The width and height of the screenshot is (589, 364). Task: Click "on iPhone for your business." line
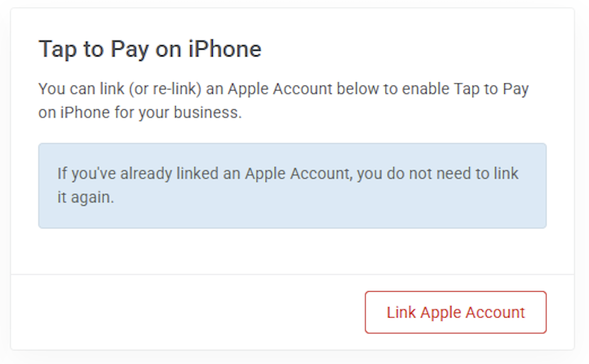coord(140,113)
